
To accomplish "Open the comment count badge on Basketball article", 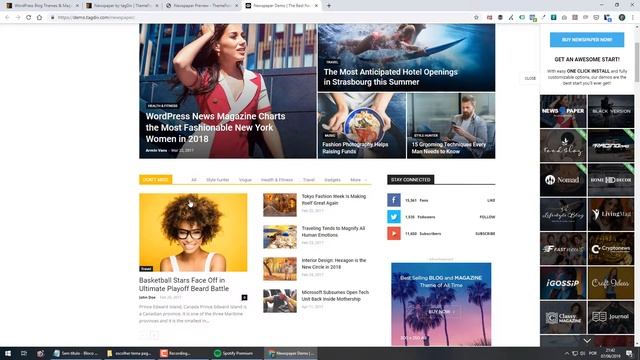I will click(x=244, y=298).
